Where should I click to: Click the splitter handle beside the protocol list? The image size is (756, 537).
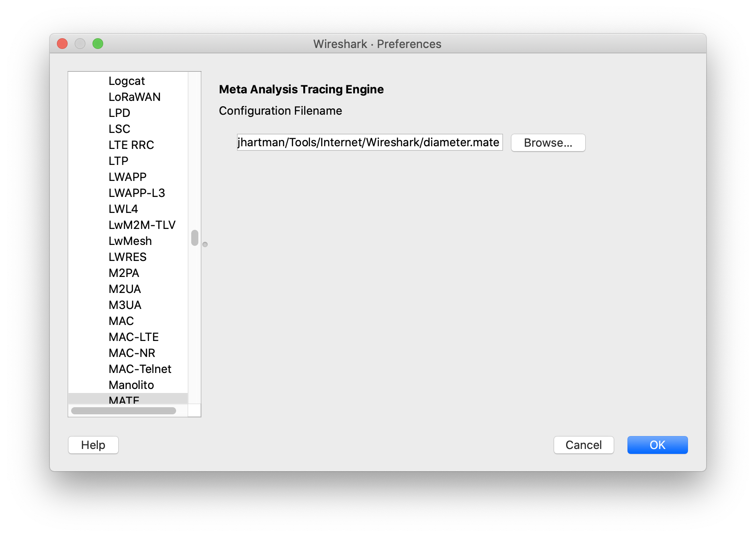205,244
